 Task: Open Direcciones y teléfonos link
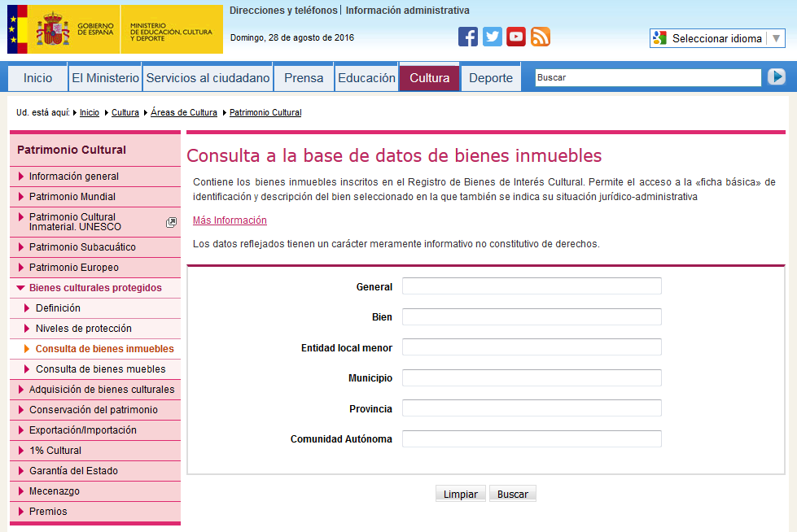[x=283, y=10]
